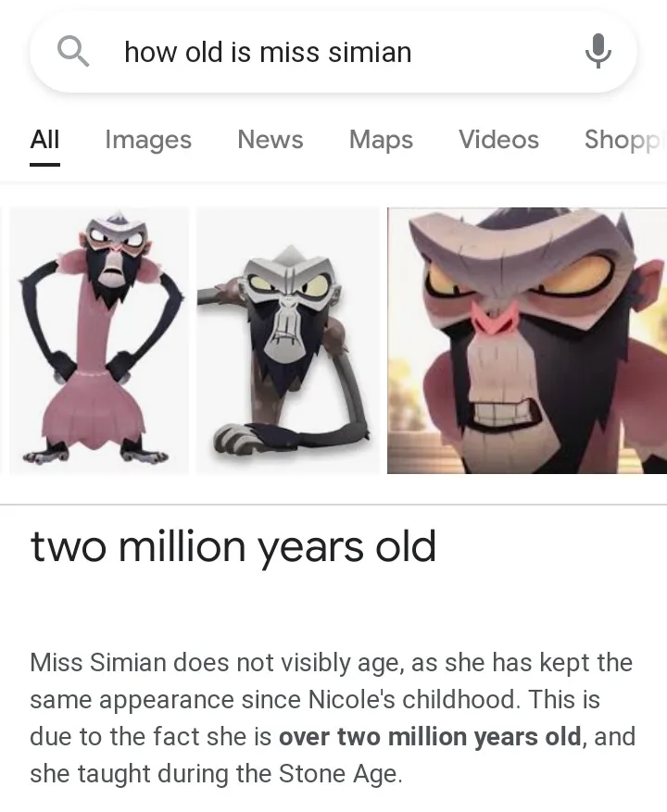Screen dimensions: 667x812
Task: Click the 'Stone Age' text in the snippet
Action: [340, 773]
